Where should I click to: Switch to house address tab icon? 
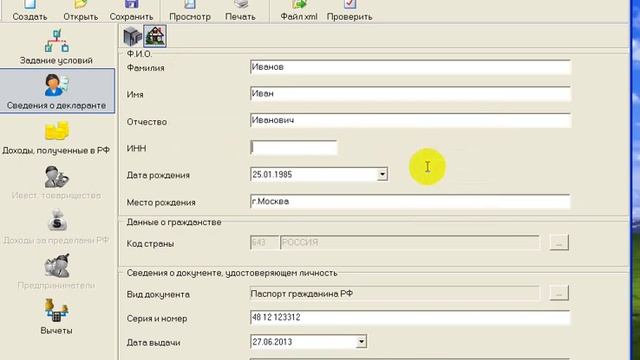pyautogui.click(x=155, y=36)
